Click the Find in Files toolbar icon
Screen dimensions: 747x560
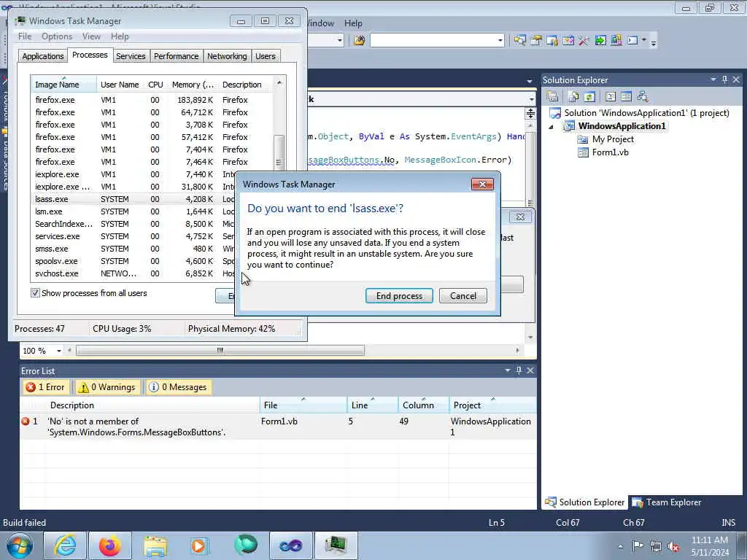point(360,41)
